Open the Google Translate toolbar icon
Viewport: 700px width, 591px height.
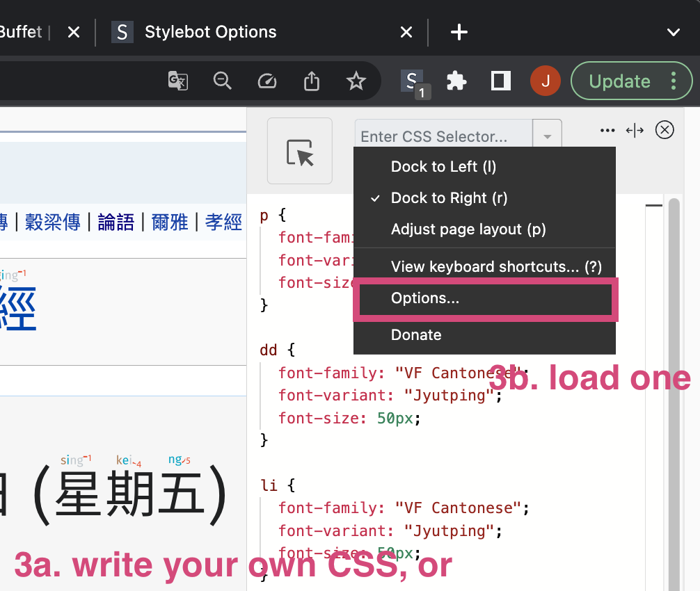click(178, 81)
